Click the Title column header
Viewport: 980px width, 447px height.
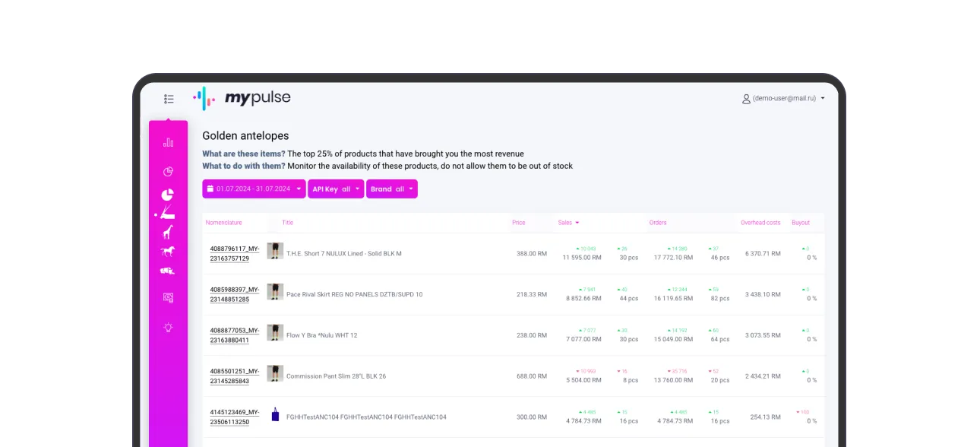[288, 223]
